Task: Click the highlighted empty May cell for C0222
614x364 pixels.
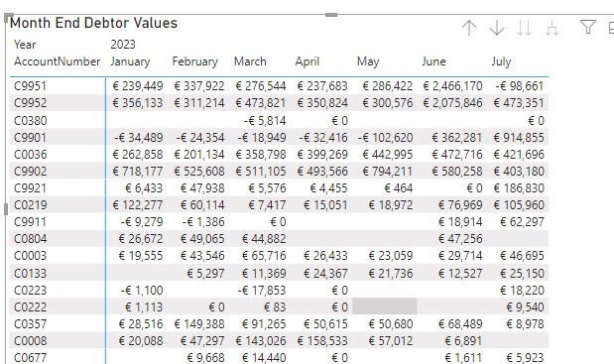Action: click(385, 306)
